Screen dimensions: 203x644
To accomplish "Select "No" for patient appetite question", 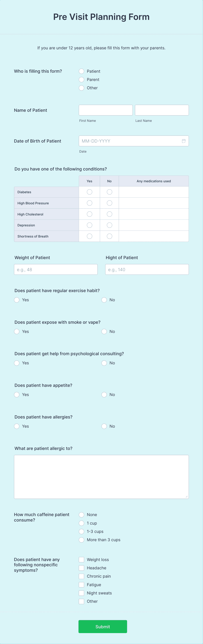I will coord(104,394).
